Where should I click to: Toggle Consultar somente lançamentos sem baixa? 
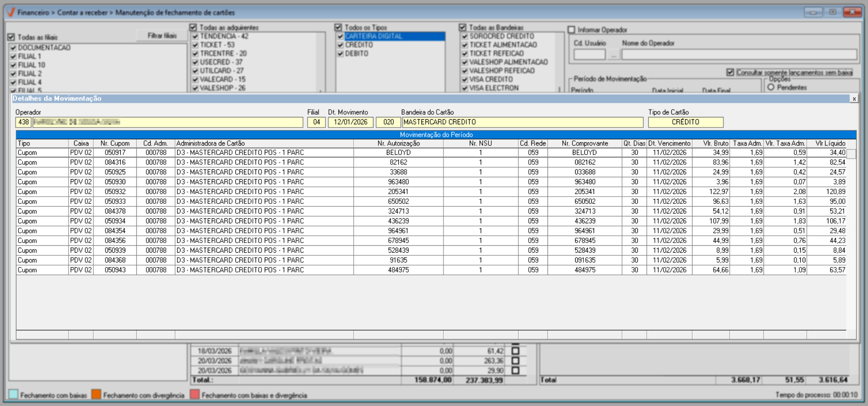730,73
